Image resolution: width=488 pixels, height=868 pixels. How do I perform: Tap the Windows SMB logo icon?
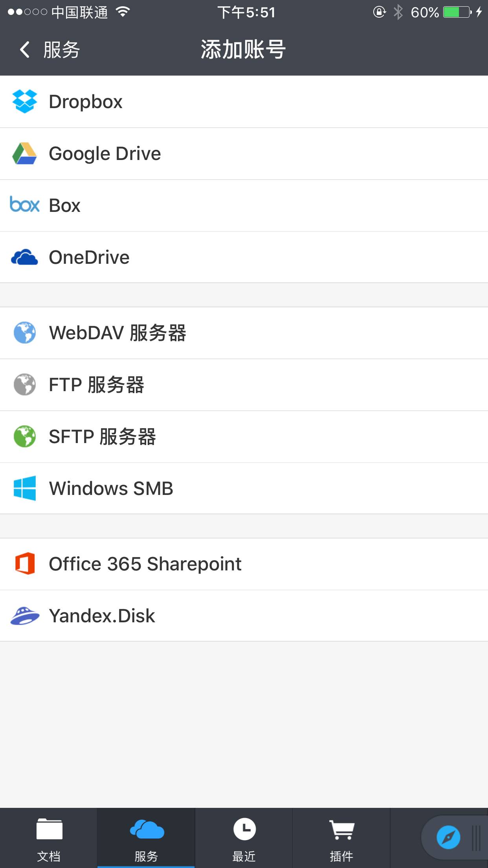coord(25,488)
